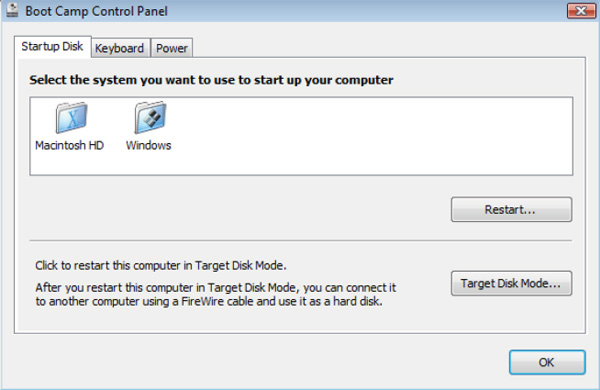Choose the Windows startup disk icon
The height and width of the screenshot is (390, 600).
coord(150,117)
